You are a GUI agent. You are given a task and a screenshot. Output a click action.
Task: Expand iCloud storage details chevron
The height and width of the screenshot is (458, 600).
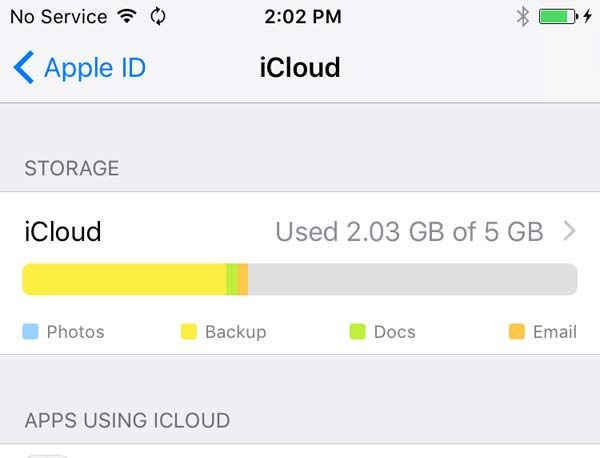click(570, 231)
